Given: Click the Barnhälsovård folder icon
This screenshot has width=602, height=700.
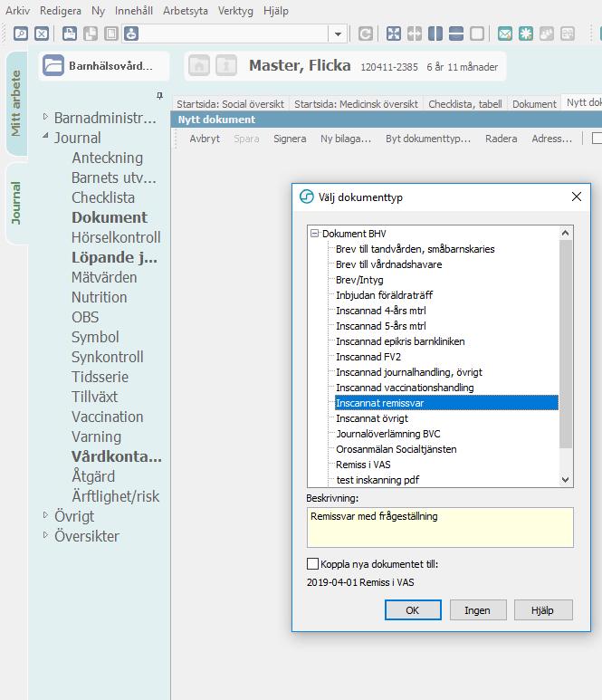Looking at the screenshot, I should coord(53,65).
